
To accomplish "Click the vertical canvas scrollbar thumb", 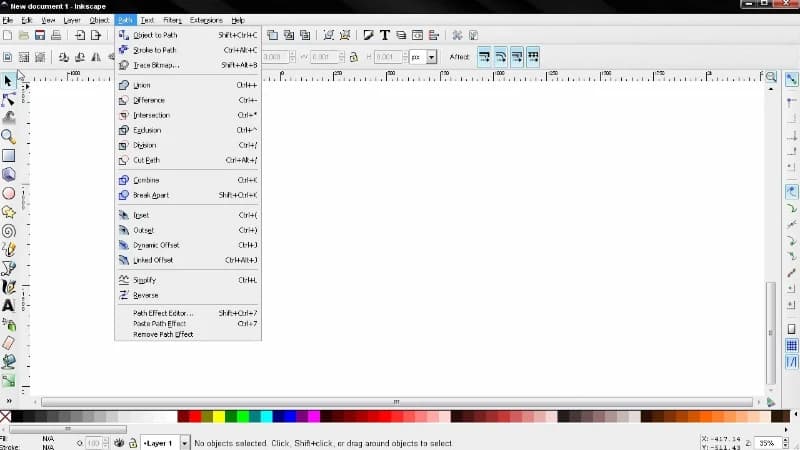I will click(x=770, y=333).
